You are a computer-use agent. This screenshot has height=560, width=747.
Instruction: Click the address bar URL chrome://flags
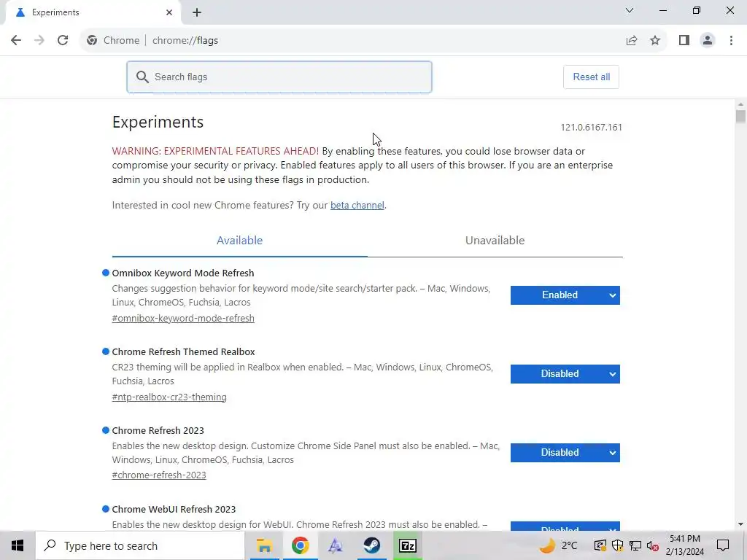tap(185, 41)
